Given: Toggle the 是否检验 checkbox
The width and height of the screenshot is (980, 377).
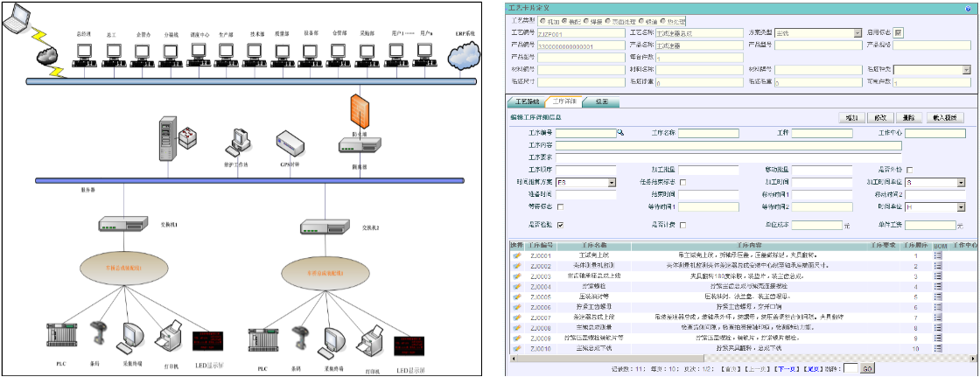Looking at the screenshot, I should [x=560, y=225].
